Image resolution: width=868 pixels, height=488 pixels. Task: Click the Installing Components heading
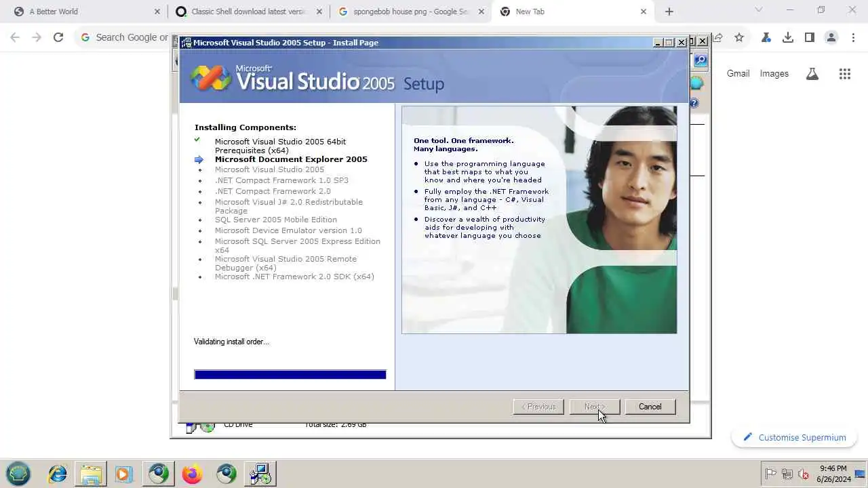245,127
